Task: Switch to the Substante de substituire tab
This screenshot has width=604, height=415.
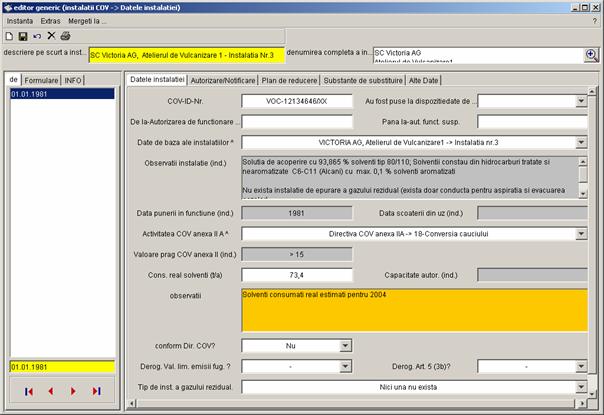Action: pos(357,79)
